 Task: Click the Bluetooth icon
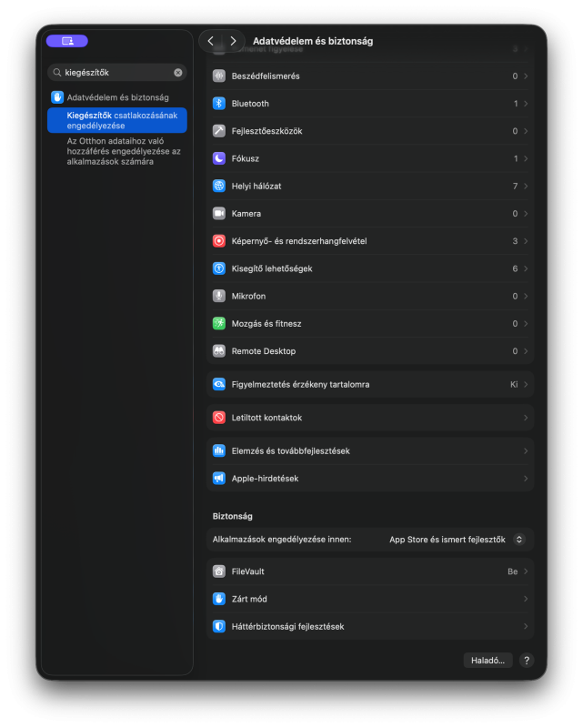pyautogui.click(x=219, y=104)
